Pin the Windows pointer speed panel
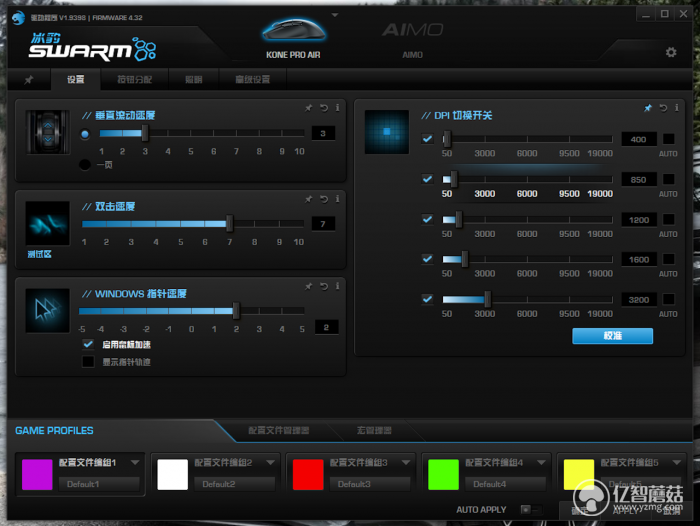Image resolution: width=700 pixels, height=526 pixels. click(x=308, y=286)
